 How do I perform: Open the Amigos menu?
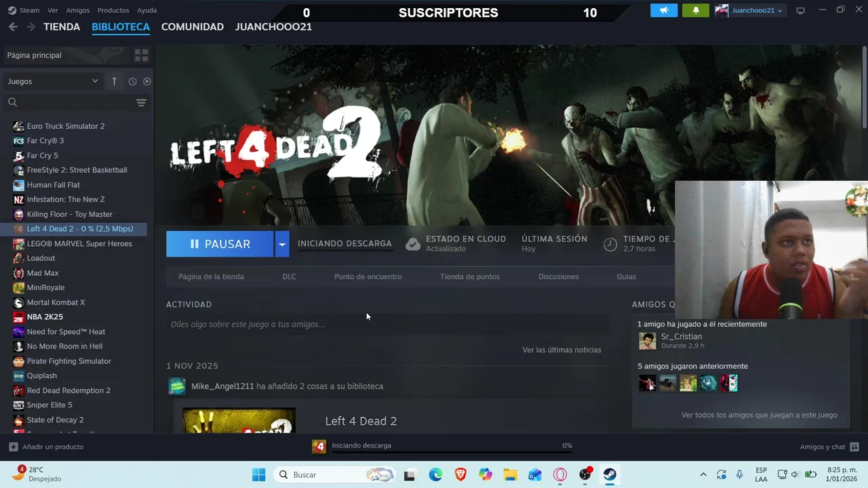[x=78, y=10]
